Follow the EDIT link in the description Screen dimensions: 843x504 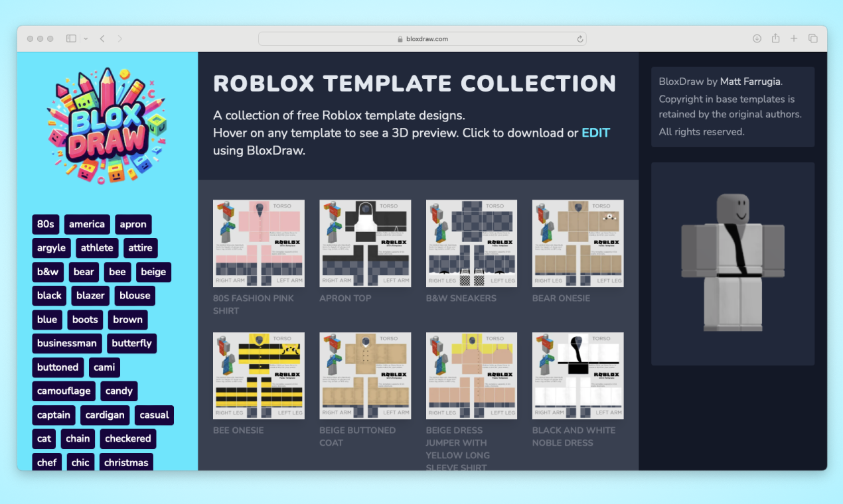[595, 133]
